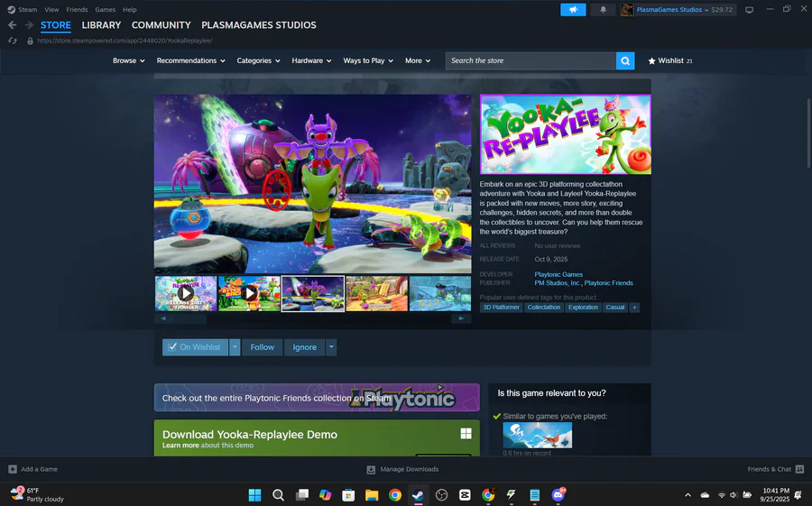Open the CapCut app in the taskbar
The image size is (812, 506).
click(x=465, y=495)
